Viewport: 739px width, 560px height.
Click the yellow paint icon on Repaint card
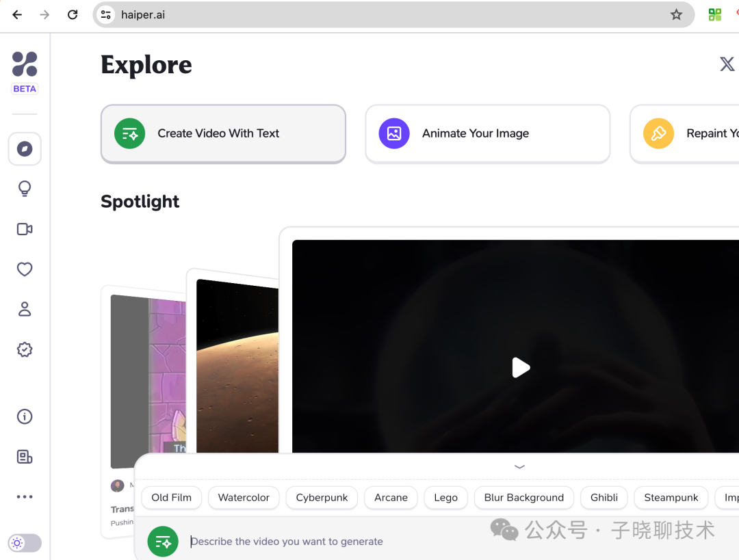coord(658,133)
